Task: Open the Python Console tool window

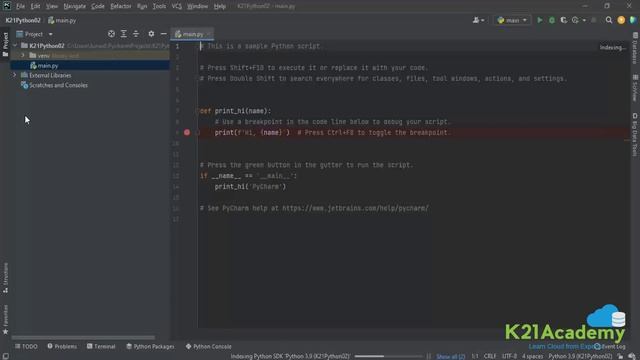Action: click(209, 346)
